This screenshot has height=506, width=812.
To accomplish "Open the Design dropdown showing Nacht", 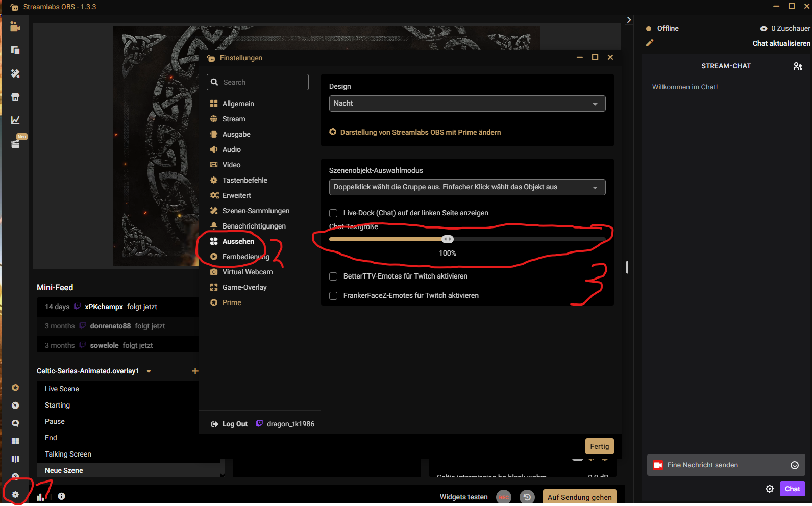I will [x=466, y=104].
